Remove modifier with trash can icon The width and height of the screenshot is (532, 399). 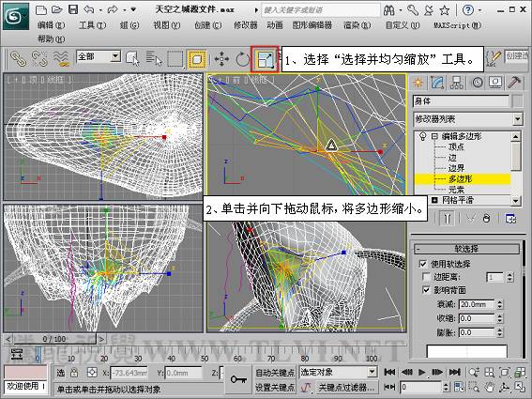pyautogui.click(x=487, y=219)
